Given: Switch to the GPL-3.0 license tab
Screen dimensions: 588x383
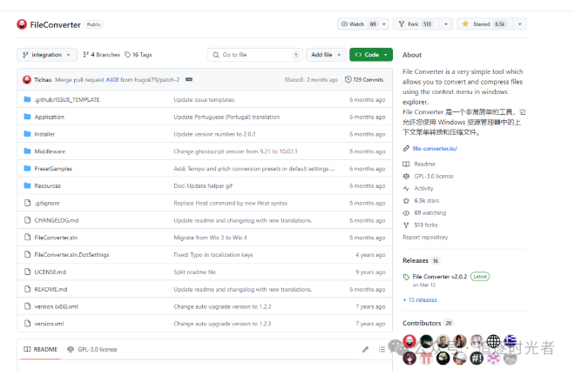Looking at the screenshot, I should (92, 349).
